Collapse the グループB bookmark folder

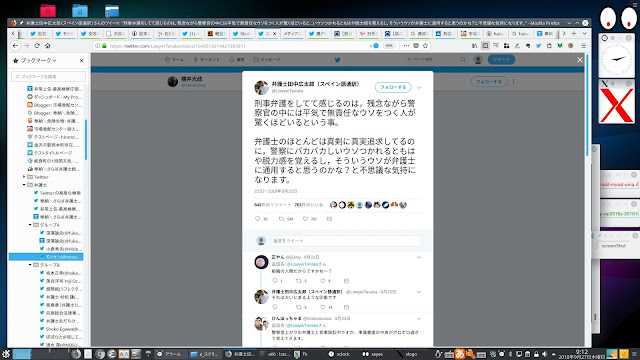[30, 265]
